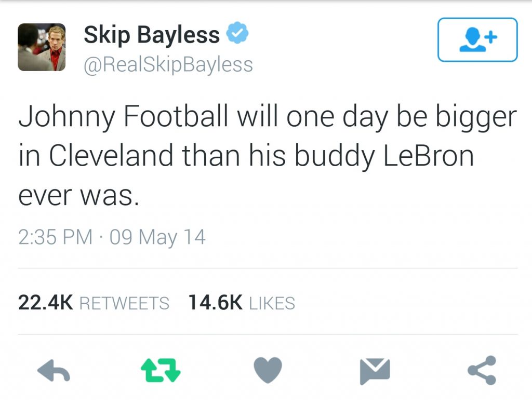This screenshot has height=406, width=532.
Task: Like the tweet with the heart icon
Action: [x=268, y=371]
